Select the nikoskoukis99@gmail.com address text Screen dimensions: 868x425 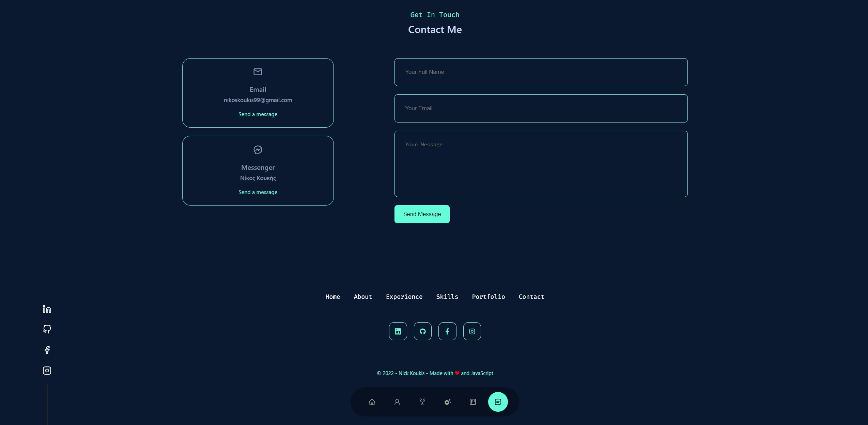click(258, 100)
